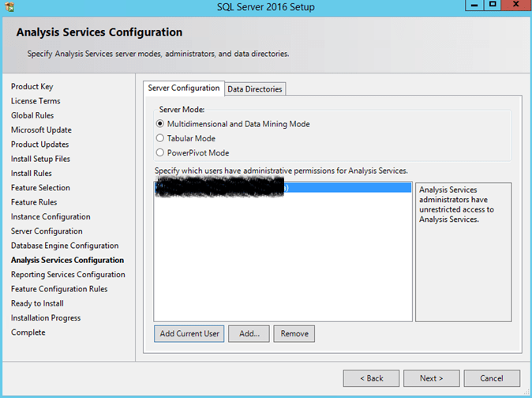Screen dimensions: 532x398
Task: Click Install Rules step in sidebar
Action: 32,174
